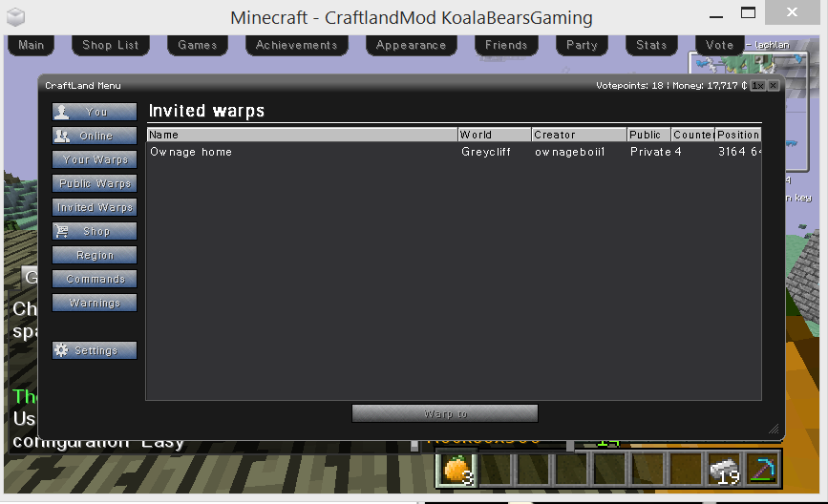Show the Online players list
Screen dimensions: 828x504
(x=95, y=136)
